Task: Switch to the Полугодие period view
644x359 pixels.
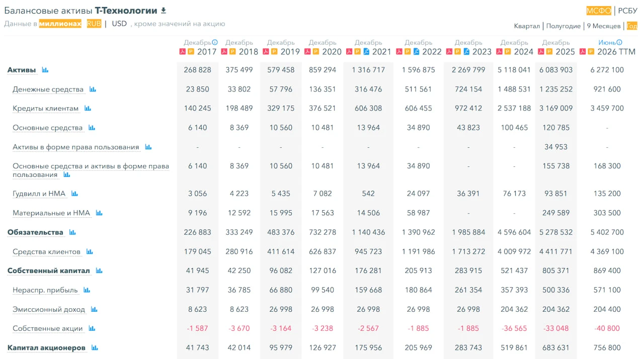Action: click(563, 26)
